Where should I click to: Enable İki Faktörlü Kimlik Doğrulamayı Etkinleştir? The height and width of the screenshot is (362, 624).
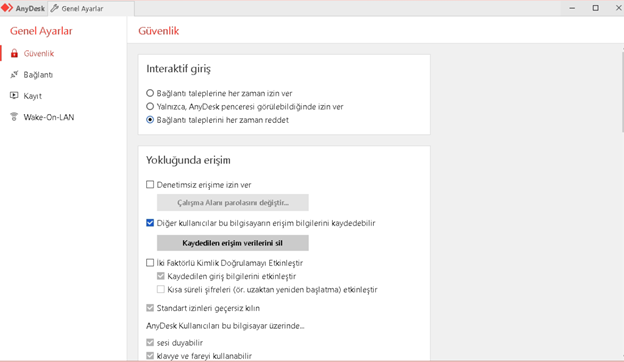[150, 263]
